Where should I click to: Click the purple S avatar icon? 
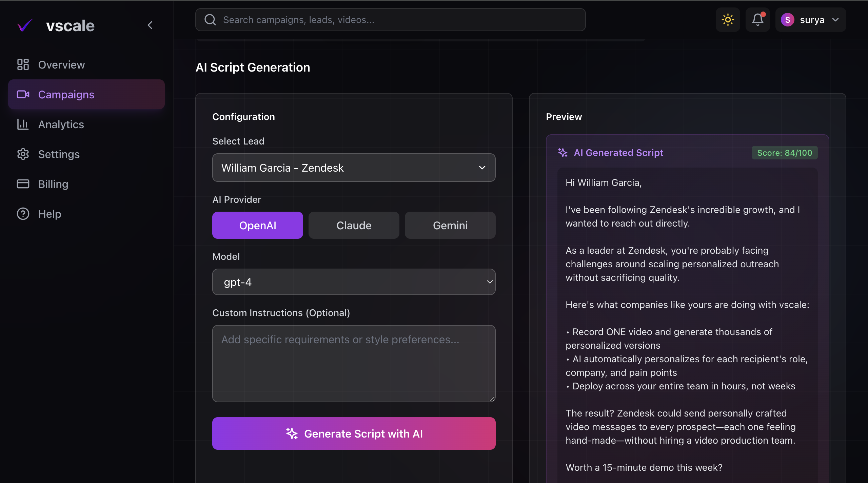coord(787,20)
